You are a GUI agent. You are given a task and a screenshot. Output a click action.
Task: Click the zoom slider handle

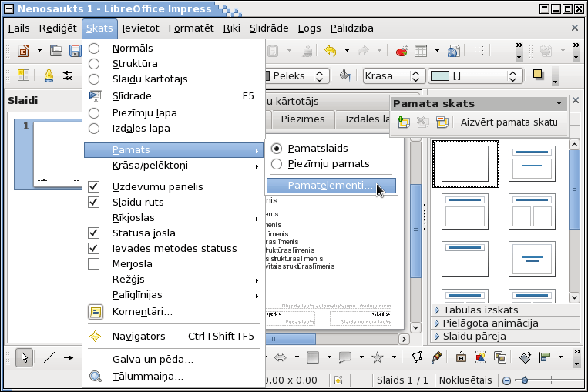[525, 380]
